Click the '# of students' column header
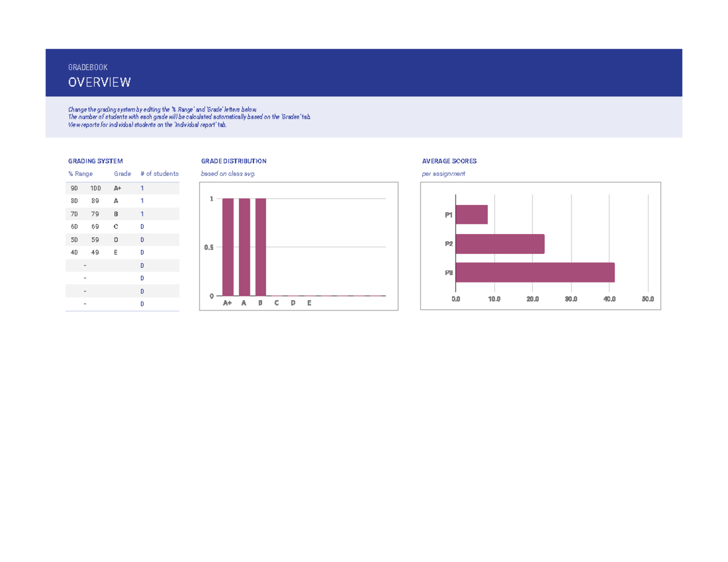Viewport: 728px width, 562px height. point(160,173)
